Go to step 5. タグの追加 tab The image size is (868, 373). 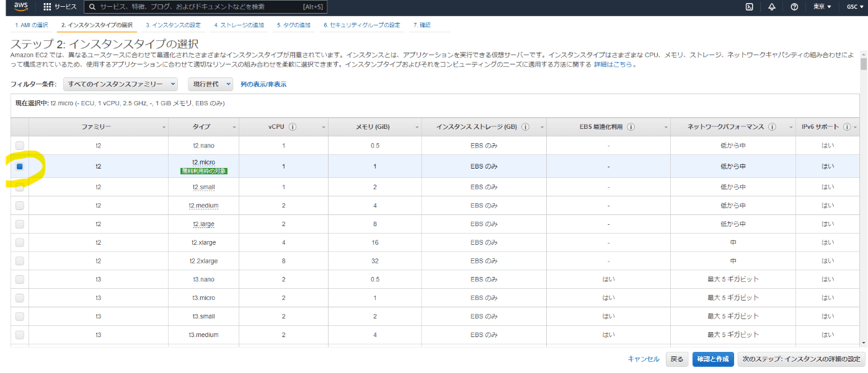click(x=294, y=25)
